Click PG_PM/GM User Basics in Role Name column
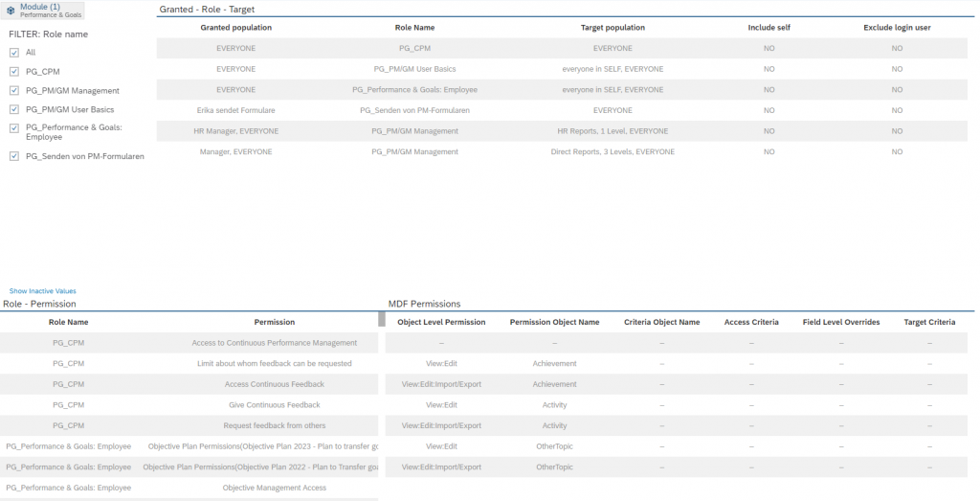Image resolution: width=980 pixels, height=501 pixels. 414,69
